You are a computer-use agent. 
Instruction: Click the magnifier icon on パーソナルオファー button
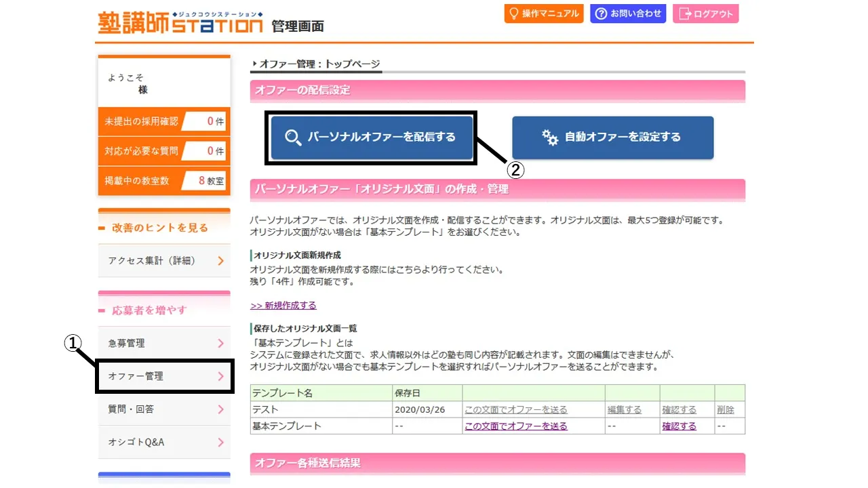click(x=293, y=137)
